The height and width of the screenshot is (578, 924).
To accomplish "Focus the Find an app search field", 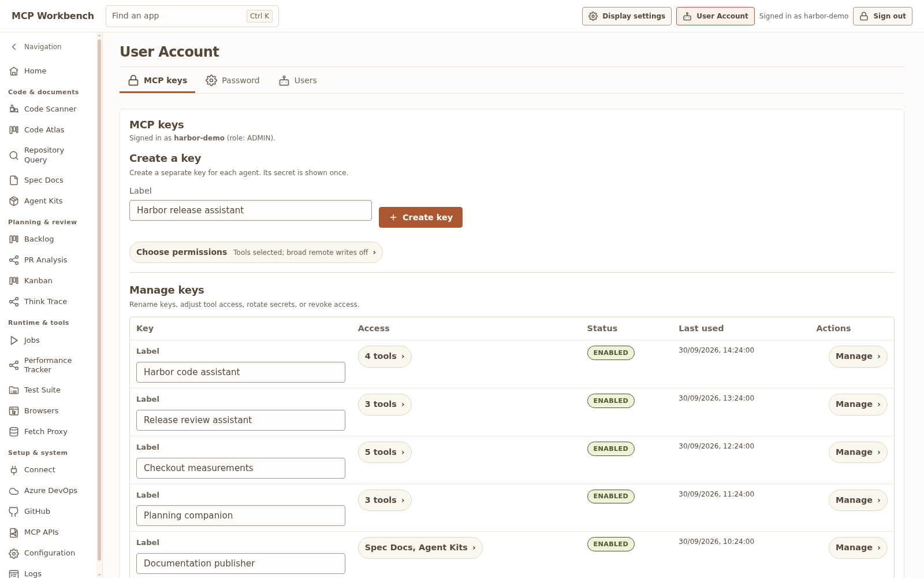I will (192, 16).
